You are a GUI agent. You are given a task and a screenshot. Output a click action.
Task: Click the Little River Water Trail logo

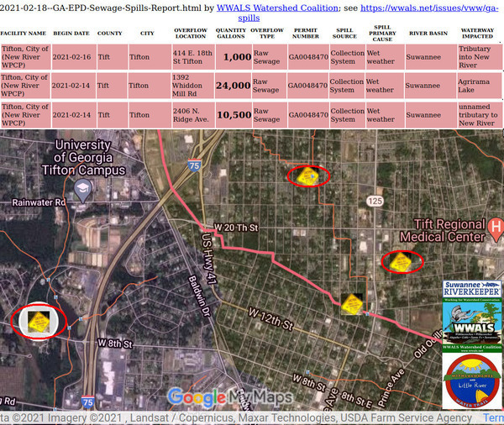click(472, 380)
